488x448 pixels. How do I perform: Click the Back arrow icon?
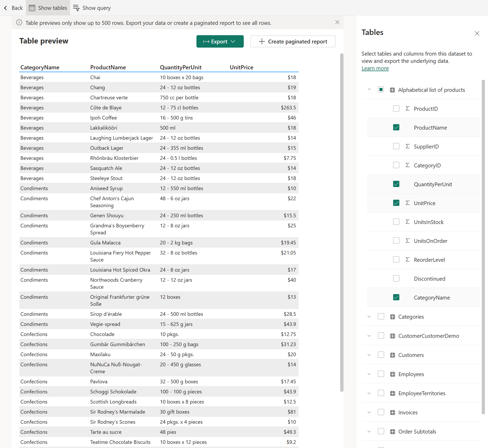coord(5,8)
